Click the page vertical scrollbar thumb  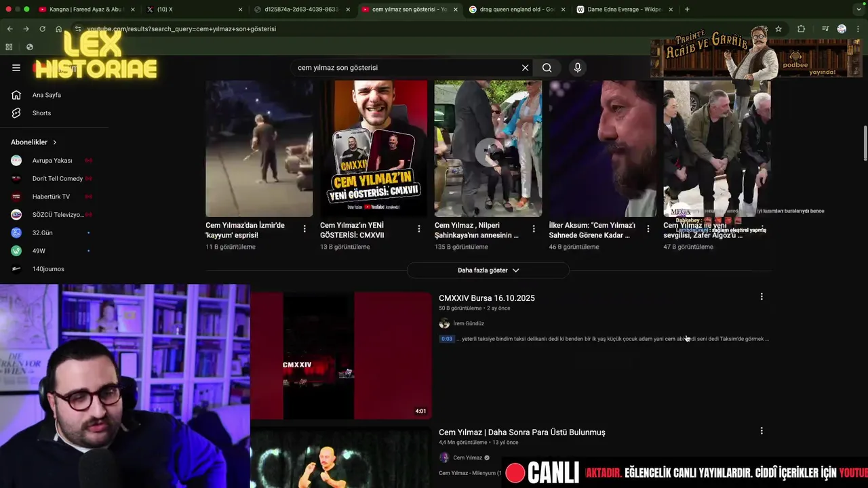point(865,143)
